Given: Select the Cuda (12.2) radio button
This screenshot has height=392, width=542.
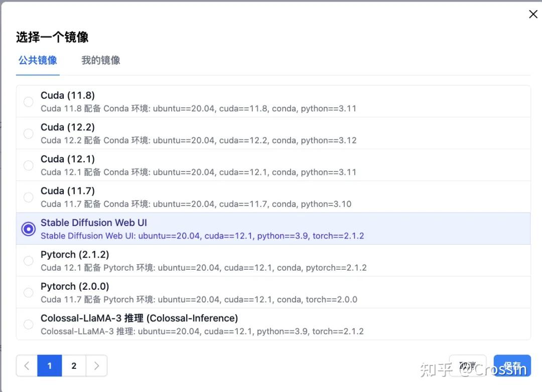Looking at the screenshot, I should point(28,133).
